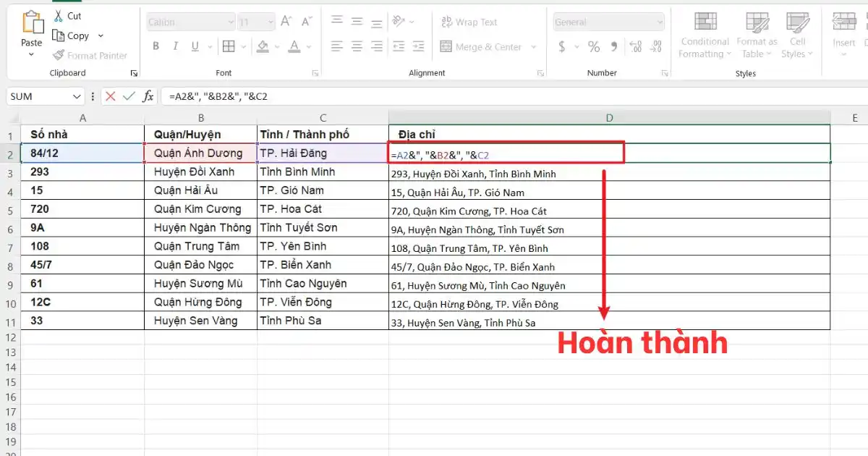
Task: Open the underline style dropdown arrow
Action: click(x=208, y=47)
